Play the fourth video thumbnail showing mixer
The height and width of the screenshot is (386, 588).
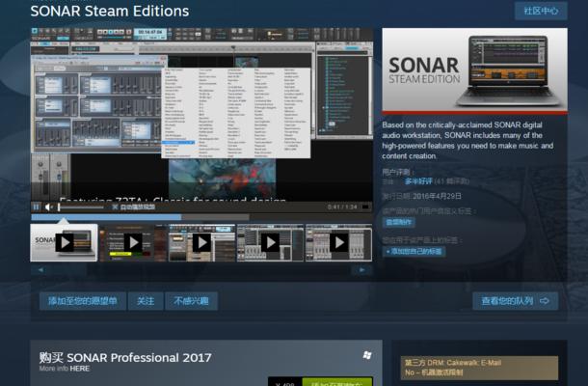click(270, 242)
